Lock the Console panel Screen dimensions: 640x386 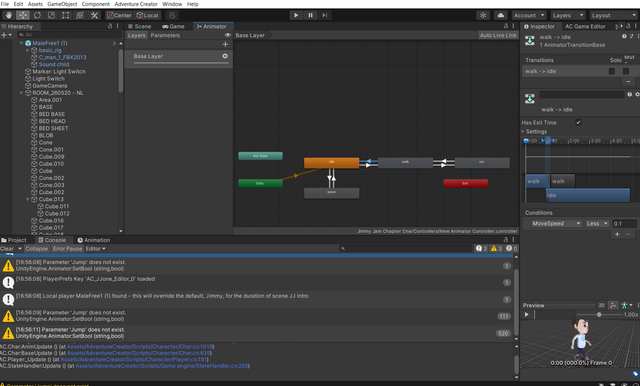506,240
